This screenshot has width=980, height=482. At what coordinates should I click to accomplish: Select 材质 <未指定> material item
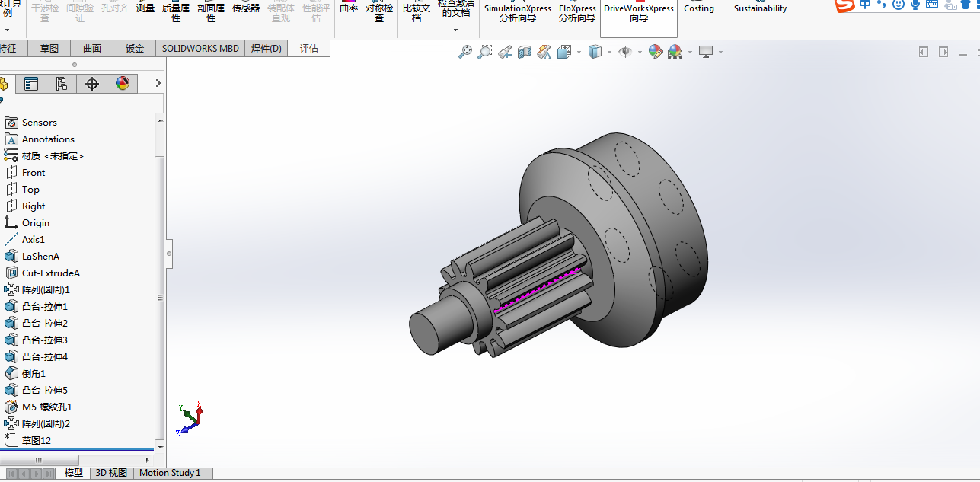[52, 156]
